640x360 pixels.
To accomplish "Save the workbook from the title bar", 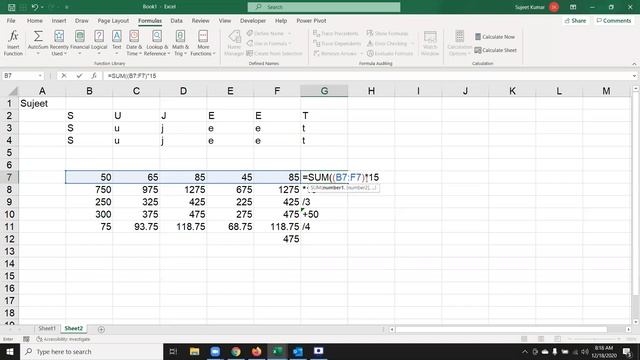I will point(11,7).
